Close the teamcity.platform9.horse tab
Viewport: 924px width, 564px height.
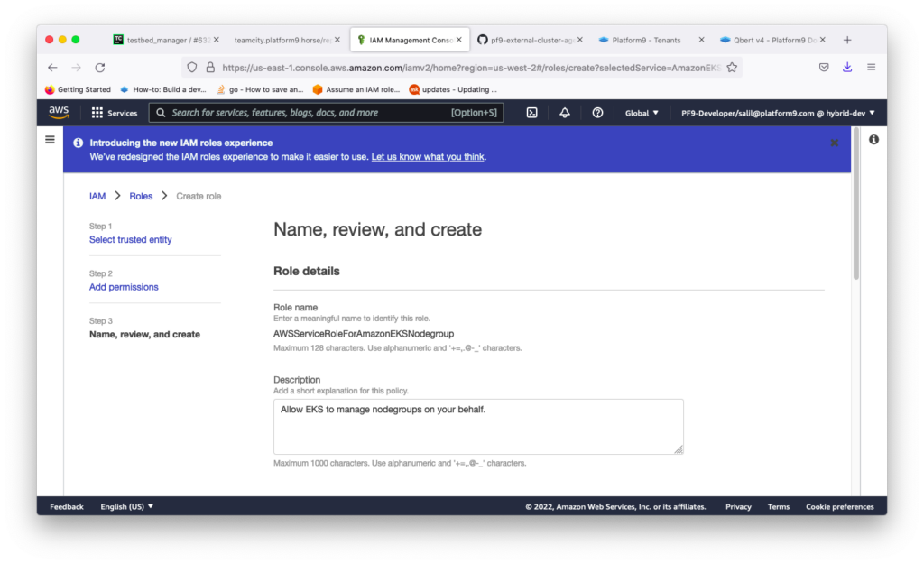[x=337, y=40]
